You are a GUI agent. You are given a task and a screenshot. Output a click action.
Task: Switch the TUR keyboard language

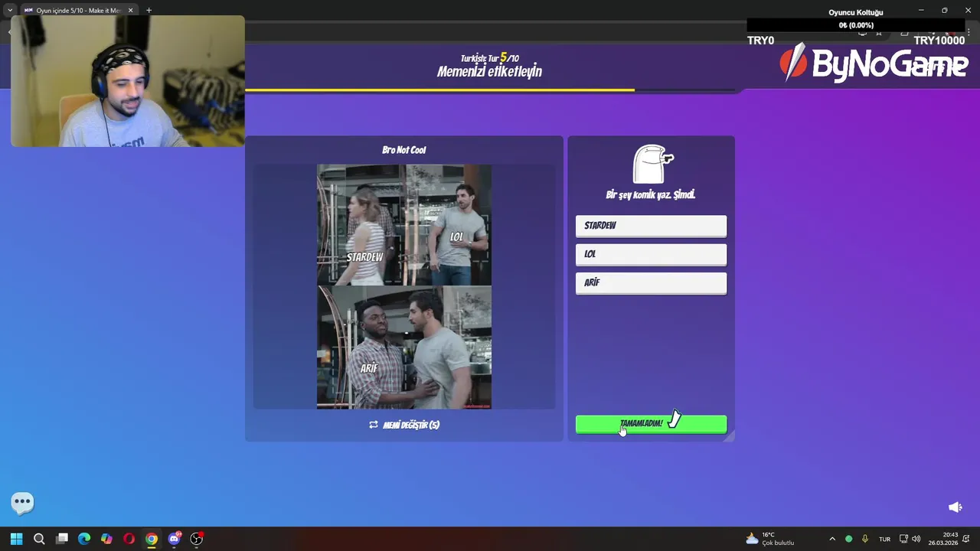click(x=884, y=540)
